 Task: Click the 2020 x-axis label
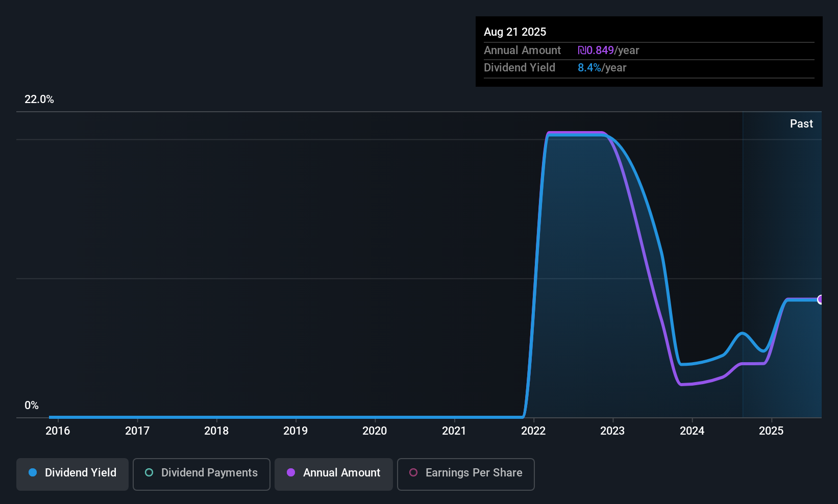tap(375, 431)
